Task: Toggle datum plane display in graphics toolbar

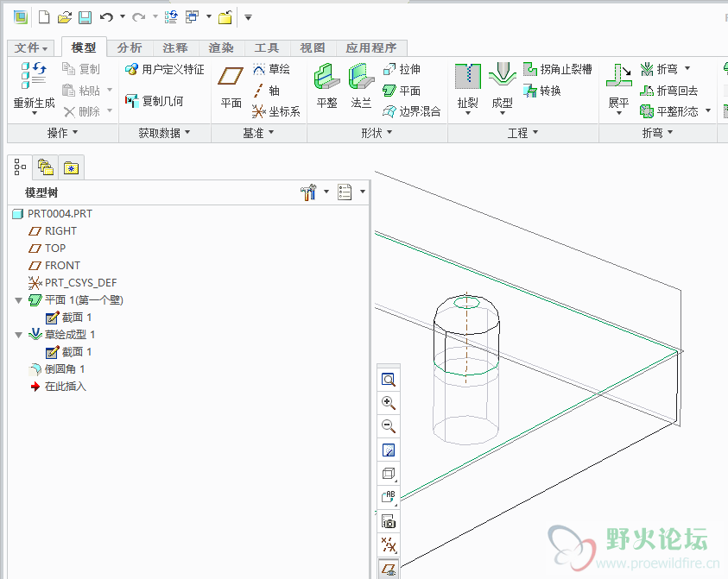Action: tap(389, 569)
